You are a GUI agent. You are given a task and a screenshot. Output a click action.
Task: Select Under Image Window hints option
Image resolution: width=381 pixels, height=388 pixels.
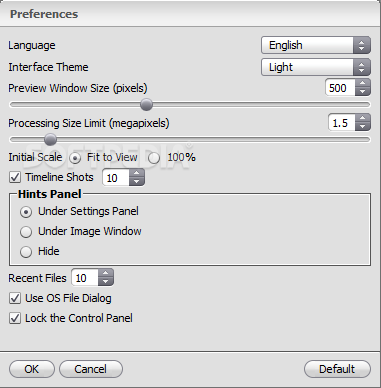tap(26, 232)
